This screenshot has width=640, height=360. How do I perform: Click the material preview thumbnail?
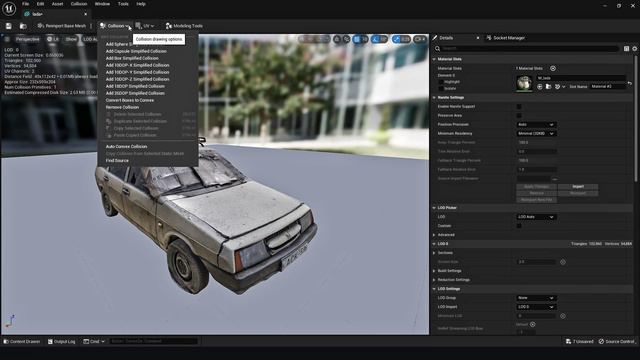(x=524, y=83)
